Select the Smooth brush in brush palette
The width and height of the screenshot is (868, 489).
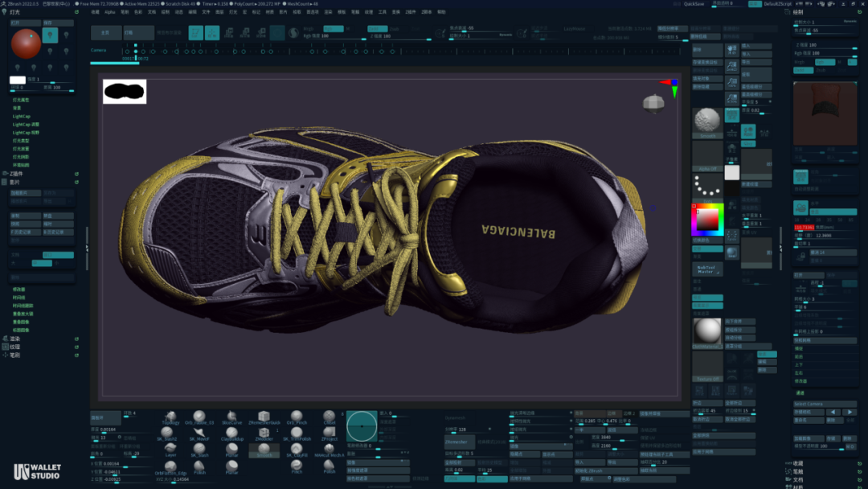coord(264,450)
